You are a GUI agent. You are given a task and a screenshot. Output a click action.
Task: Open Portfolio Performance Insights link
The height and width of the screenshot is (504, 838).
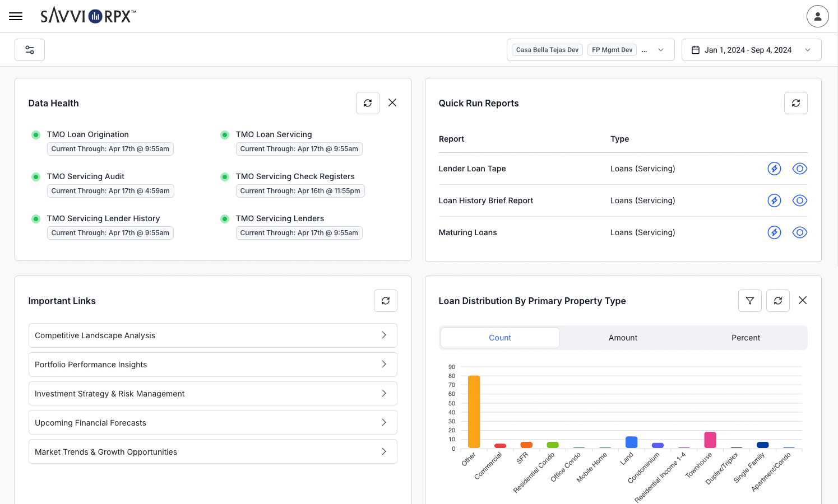coord(212,365)
